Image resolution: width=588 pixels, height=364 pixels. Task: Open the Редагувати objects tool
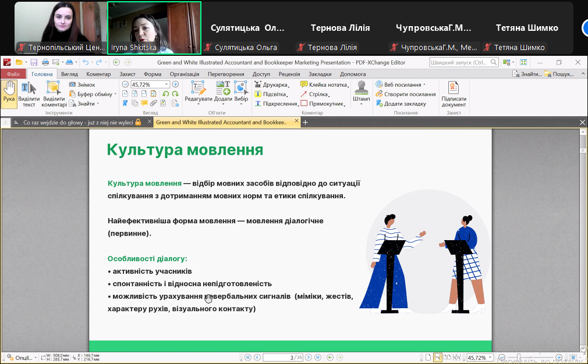pyautogui.click(x=199, y=93)
